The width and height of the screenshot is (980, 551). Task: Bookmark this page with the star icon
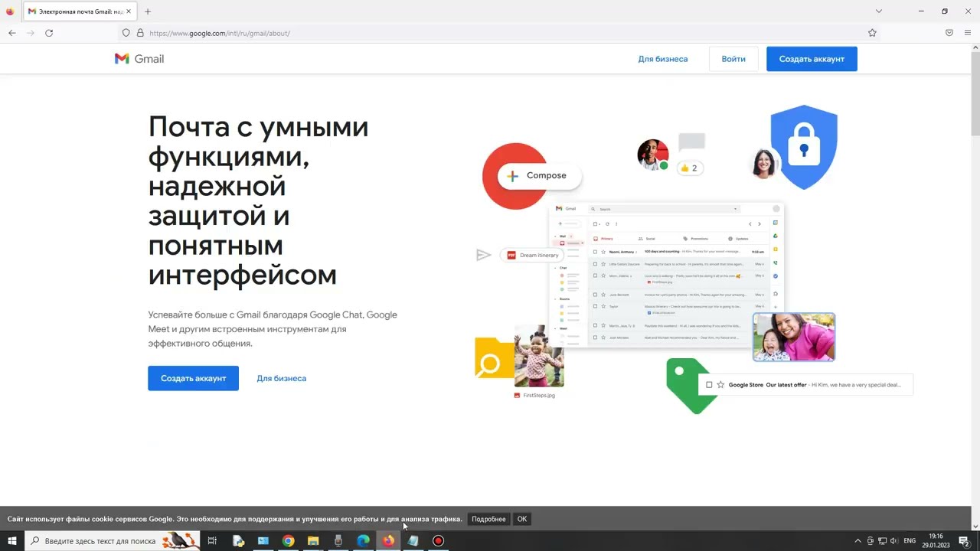coord(872,33)
